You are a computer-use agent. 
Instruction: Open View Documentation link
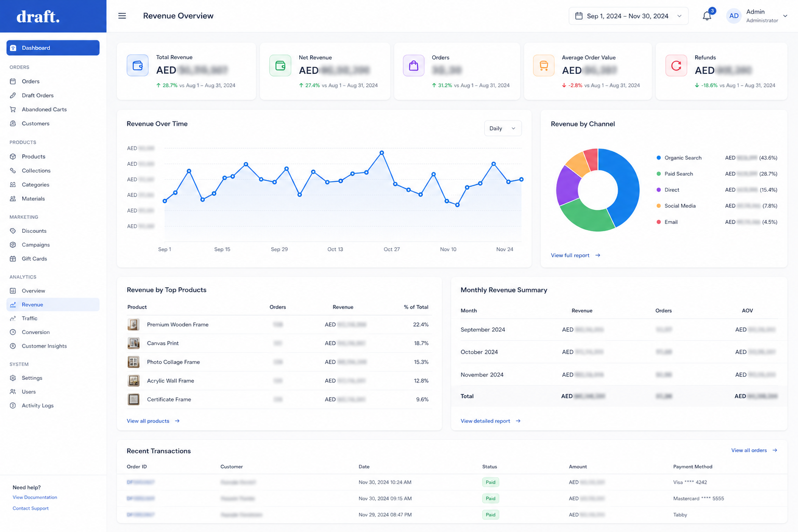point(35,497)
